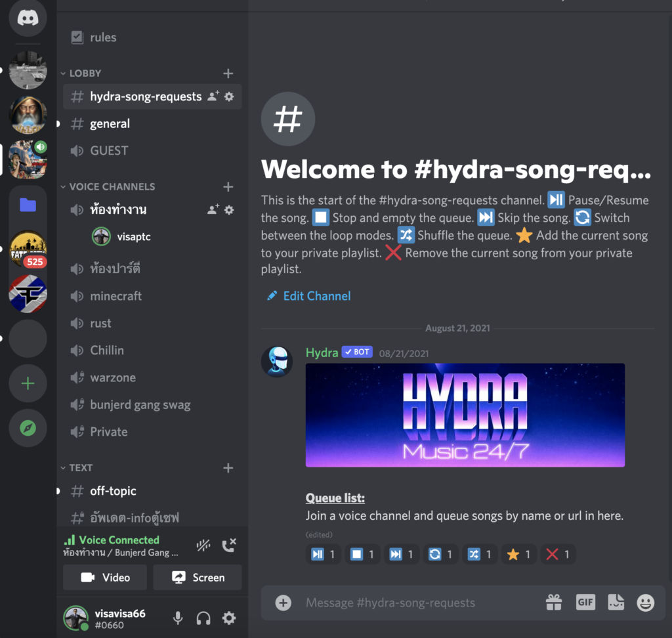Open the FaZe logo server
The image size is (672, 638).
tap(28, 293)
